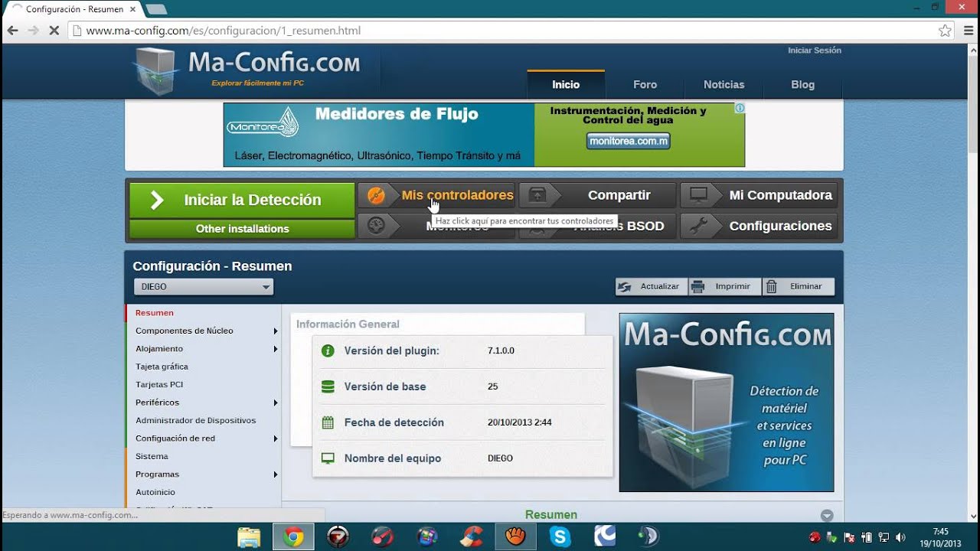Screen dimensions: 980x551
Task: Open Tarjetas PCI in sidebar
Action: pyautogui.click(x=159, y=385)
